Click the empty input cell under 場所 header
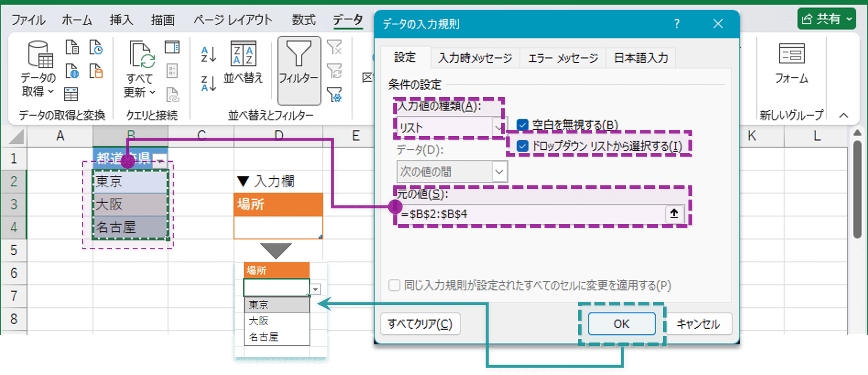Viewport: 868px width, 375px height. point(278,227)
